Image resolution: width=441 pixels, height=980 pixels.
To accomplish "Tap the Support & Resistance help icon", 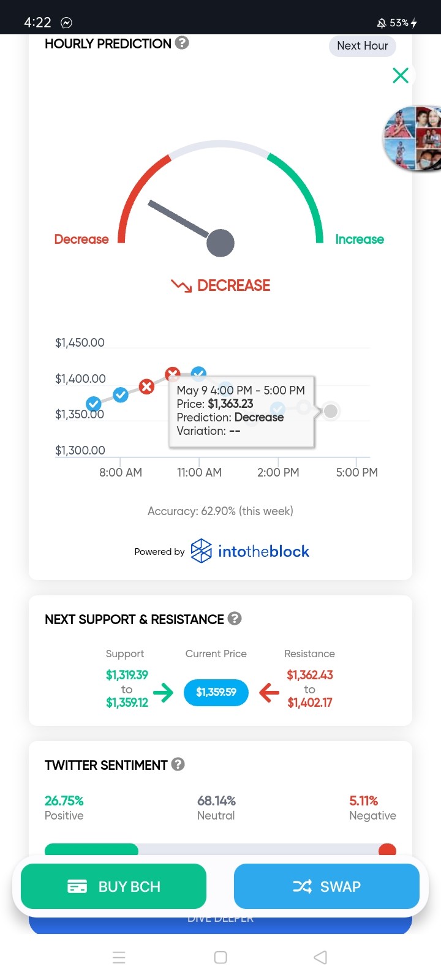I will point(235,619).
